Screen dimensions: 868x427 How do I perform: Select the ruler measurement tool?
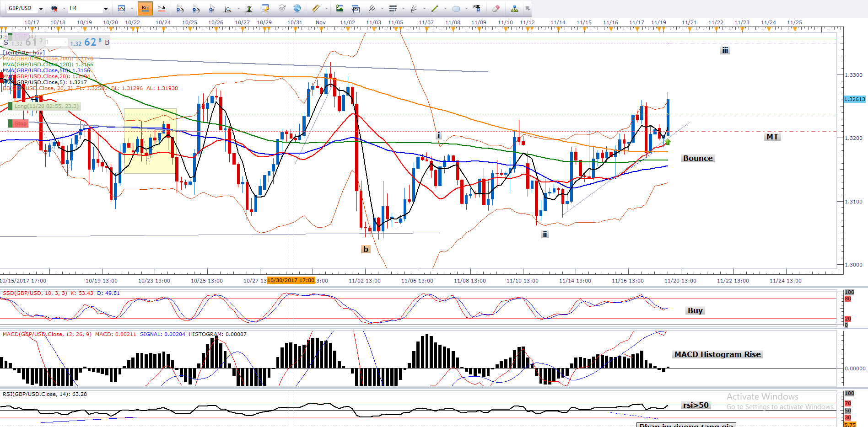tap(316, 8)
